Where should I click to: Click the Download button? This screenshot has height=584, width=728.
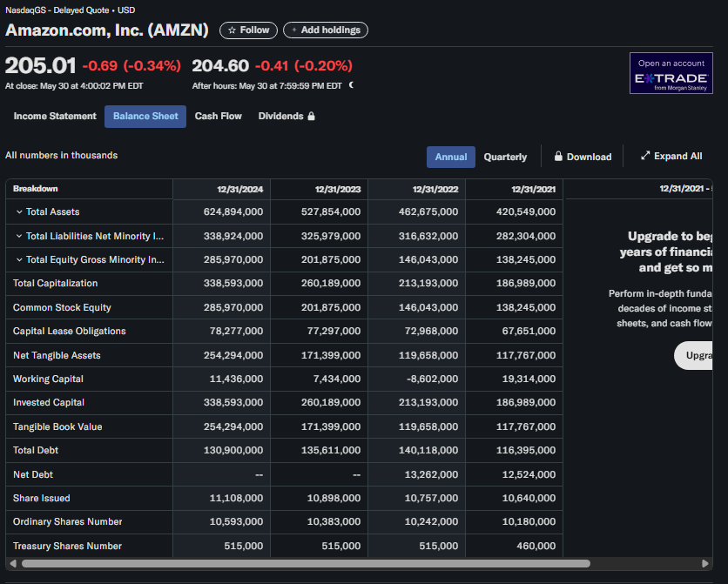[583, 157]
